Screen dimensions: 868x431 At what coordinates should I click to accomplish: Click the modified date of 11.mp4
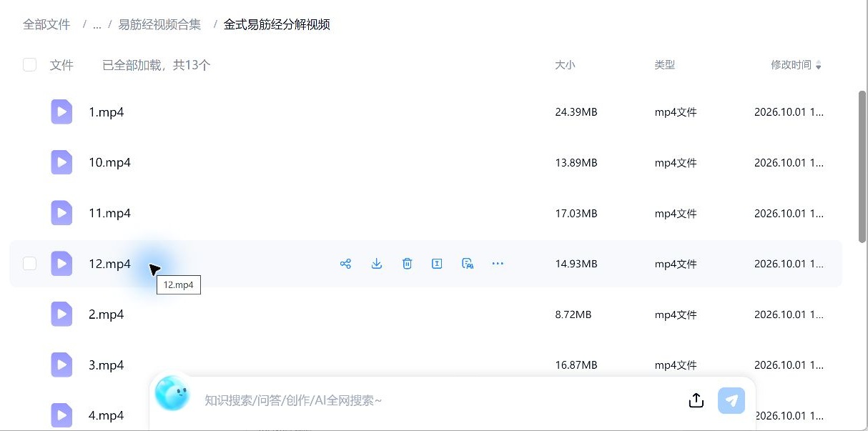pos(789,213)
